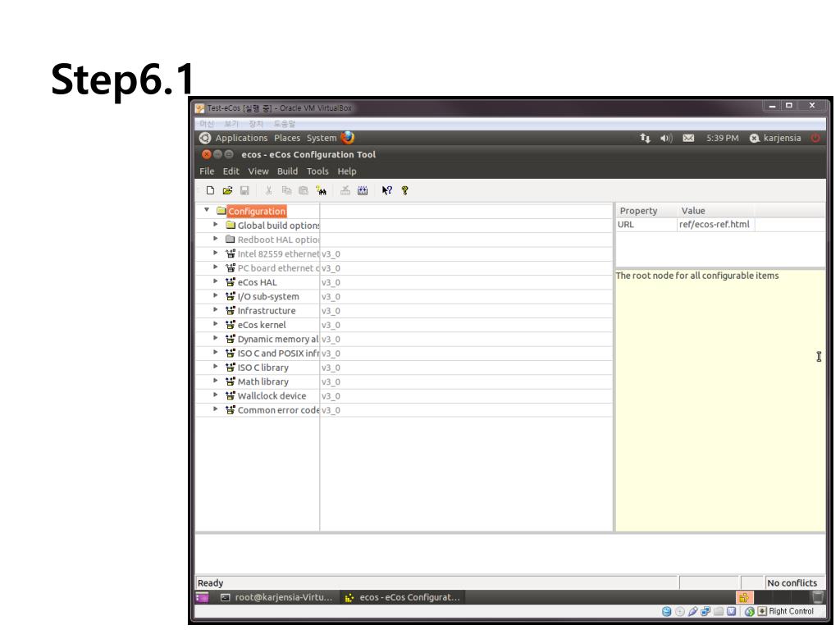Select the URL property row

(720, 225)
